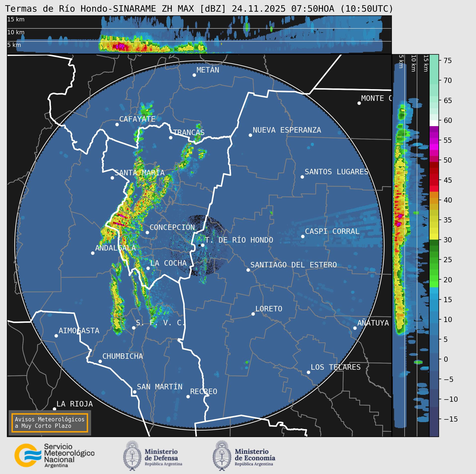Click the '75' tick label on colorbar
The image size is (476, 474).
448,61
